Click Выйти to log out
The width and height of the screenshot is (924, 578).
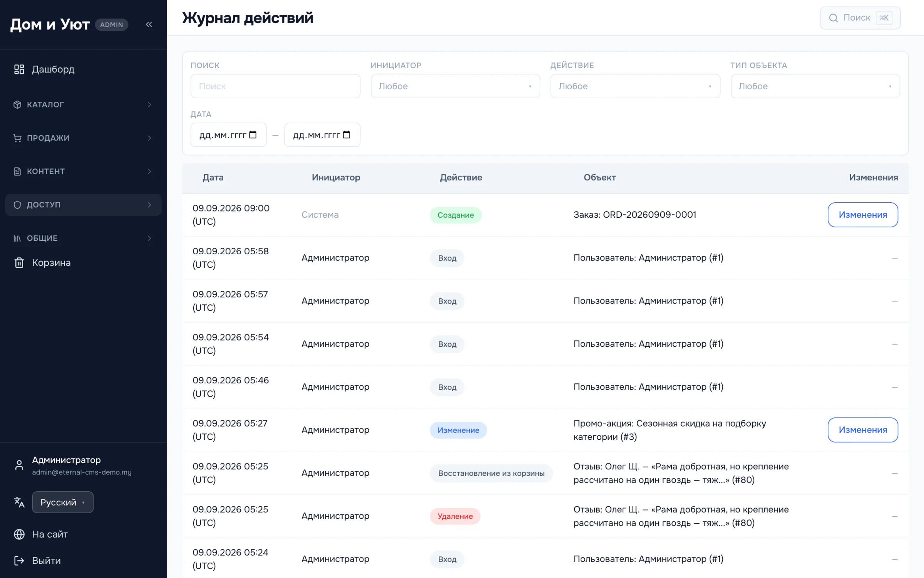(x=46, y=561)
